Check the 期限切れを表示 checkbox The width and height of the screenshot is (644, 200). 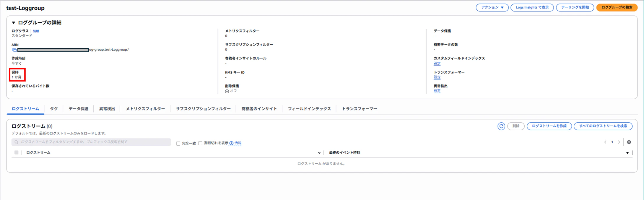tap(200, 143)
